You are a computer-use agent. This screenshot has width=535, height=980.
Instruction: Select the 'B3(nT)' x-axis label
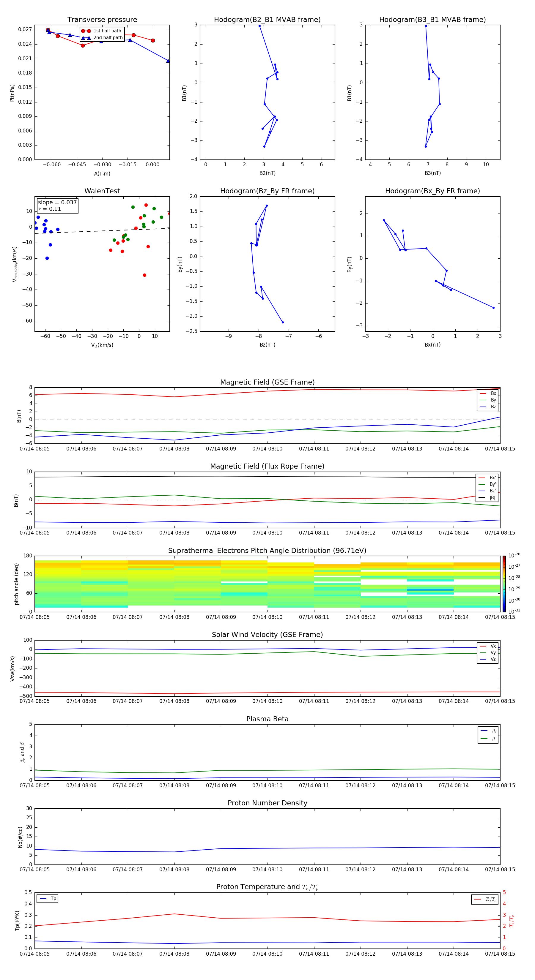tap(432, 173)
